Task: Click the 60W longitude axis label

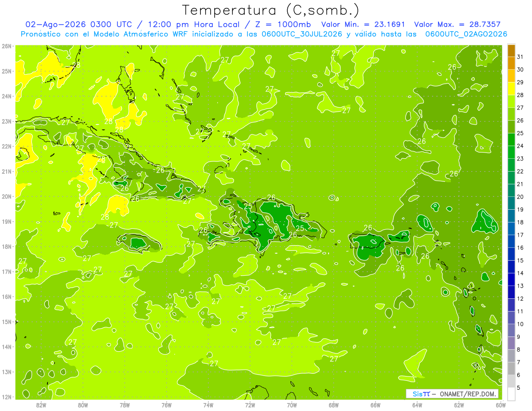Action: (501, 405)
